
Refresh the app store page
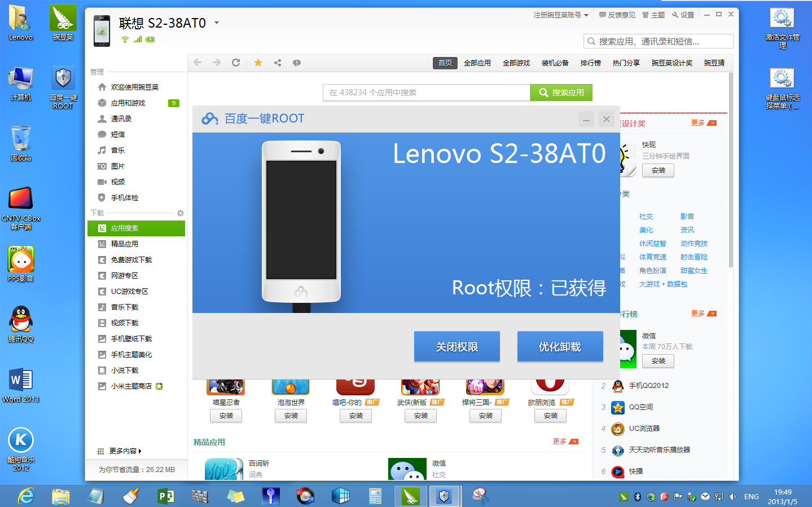click(236, 63)
